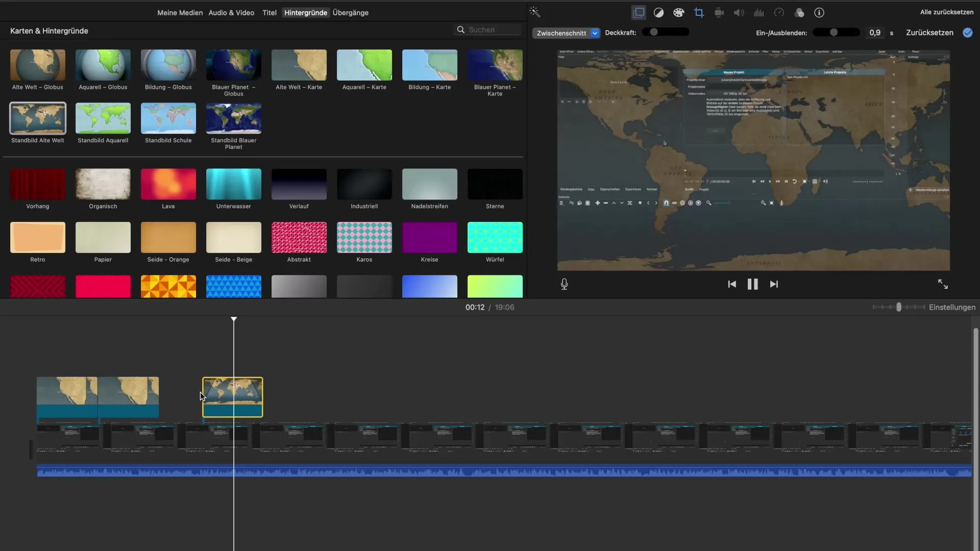
Task: Choose the Kreise background
Action: (430, 237)
